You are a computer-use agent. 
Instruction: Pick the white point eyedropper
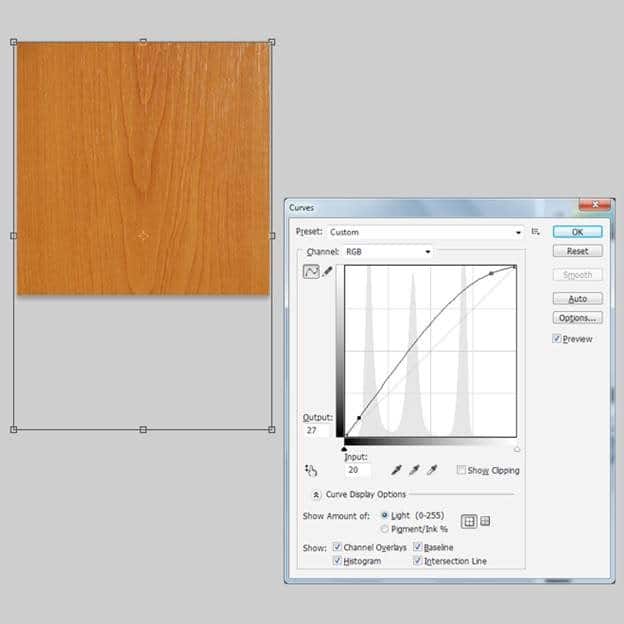[x=432, y=470]
